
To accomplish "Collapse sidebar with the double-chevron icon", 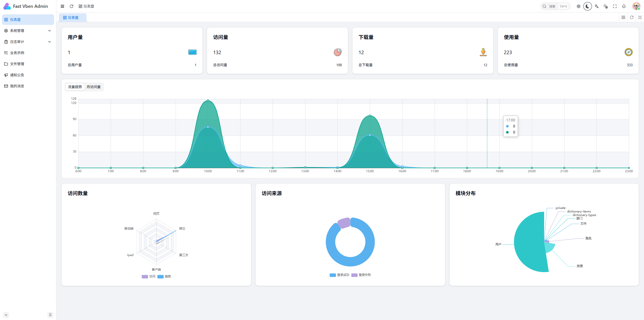I will (x=6, y=315).
